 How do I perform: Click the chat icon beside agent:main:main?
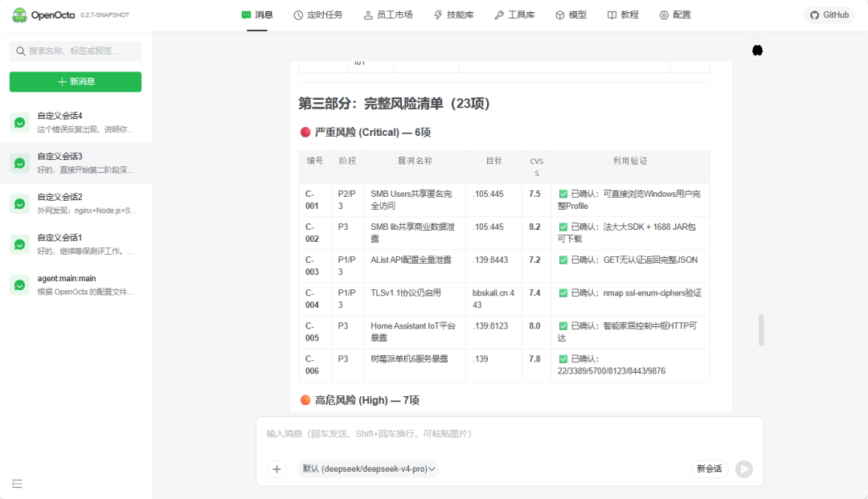click(19, 285)
